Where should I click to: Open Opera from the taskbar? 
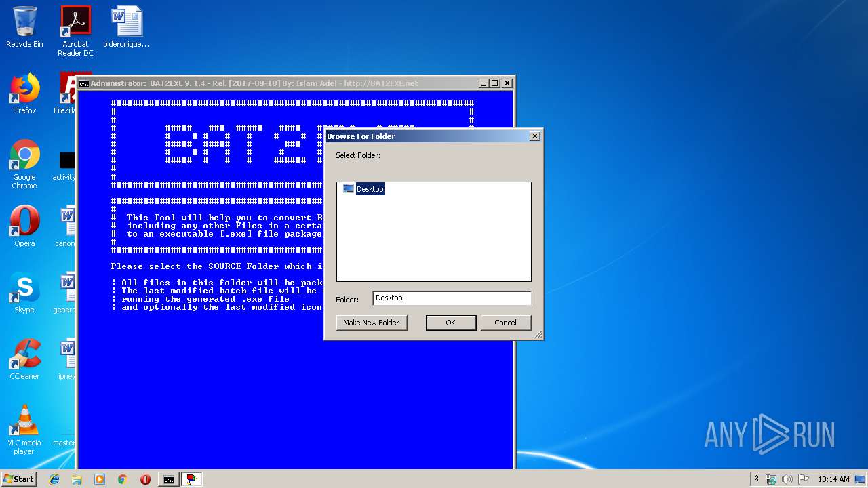coord(145,479)
